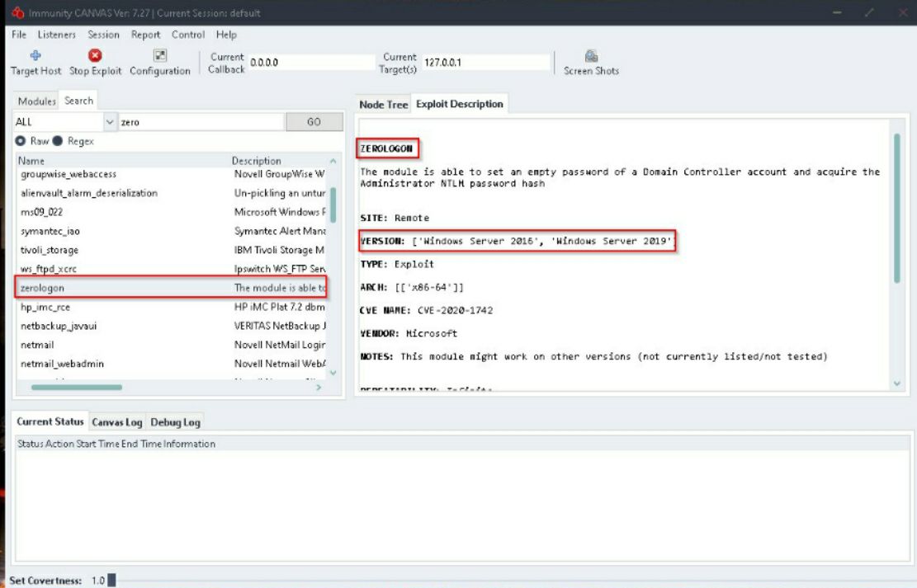
Task: Select the symantec_iao module row
Action: pos(172,231)
